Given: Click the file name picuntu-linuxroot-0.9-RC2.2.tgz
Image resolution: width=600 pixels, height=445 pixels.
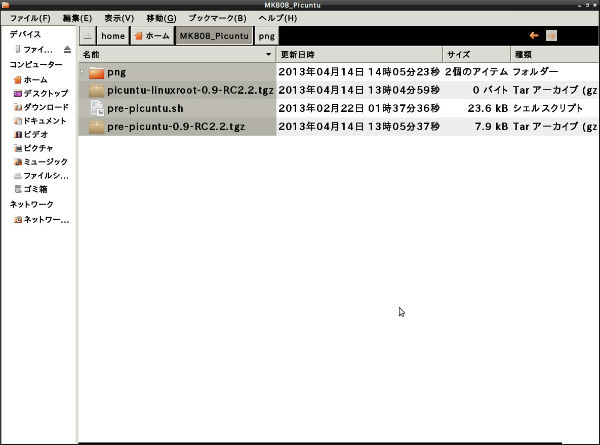Looking at the screenshot, I should pos(190,90).
